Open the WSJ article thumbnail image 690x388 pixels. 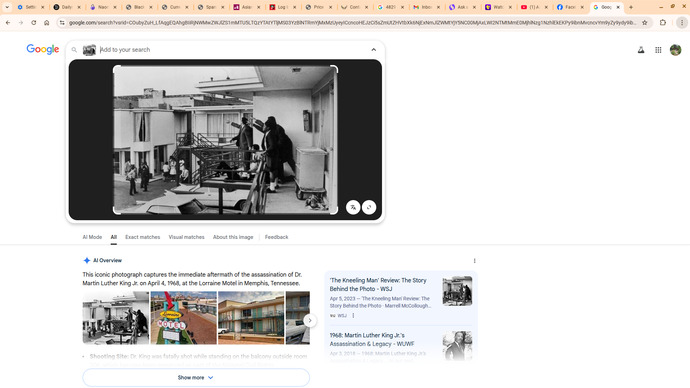pyautogui.click(x=457, y=291)
